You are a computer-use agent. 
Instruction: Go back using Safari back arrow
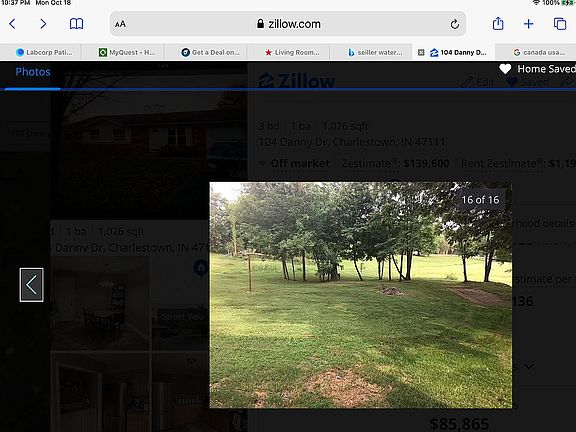[12, 24]
